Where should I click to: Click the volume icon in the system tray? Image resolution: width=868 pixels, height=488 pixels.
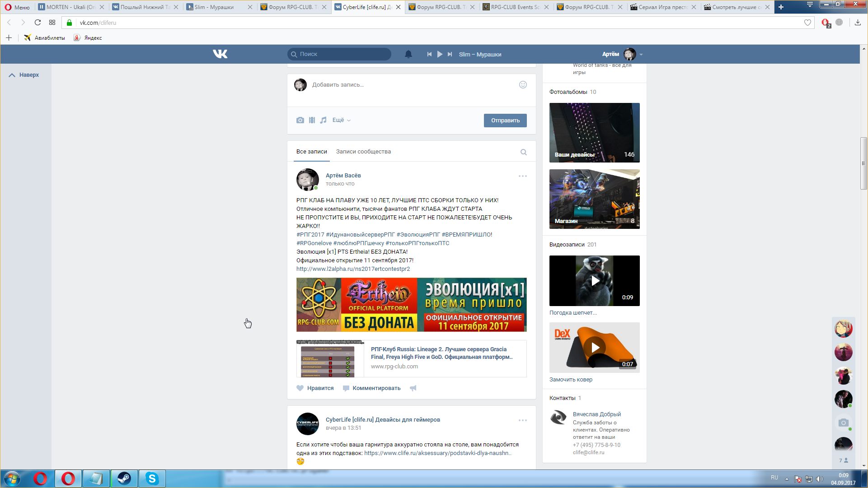[819, 479]
